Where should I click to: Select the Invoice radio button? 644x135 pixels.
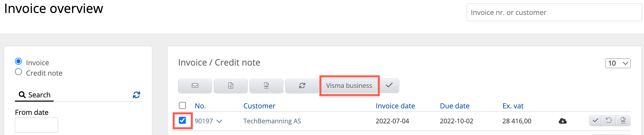pos(19,61)
